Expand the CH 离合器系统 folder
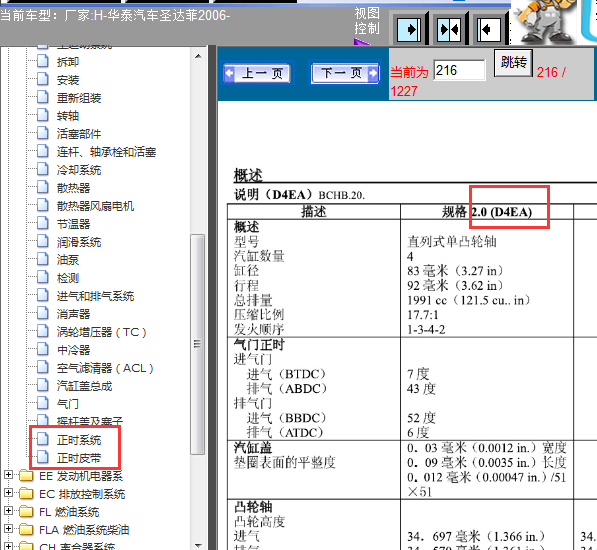Viewport: 597px width, 550px height. 8,547
